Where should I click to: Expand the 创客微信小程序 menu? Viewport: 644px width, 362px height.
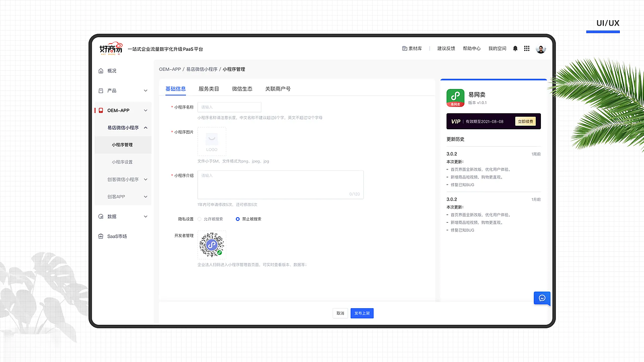click(123, 179)
